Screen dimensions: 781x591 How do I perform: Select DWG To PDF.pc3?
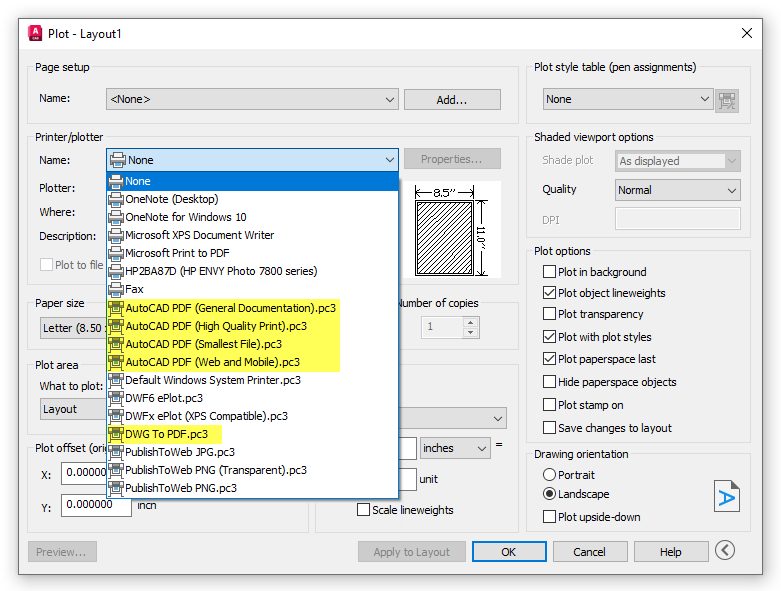click(x=252, y=434)
